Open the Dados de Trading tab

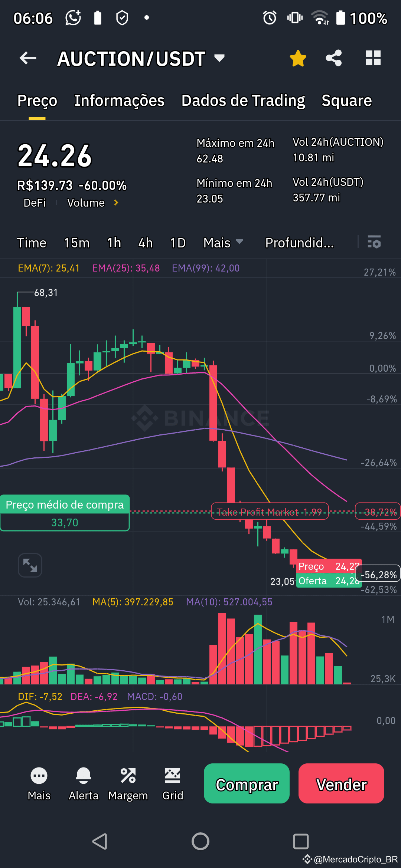coord(243,101)
